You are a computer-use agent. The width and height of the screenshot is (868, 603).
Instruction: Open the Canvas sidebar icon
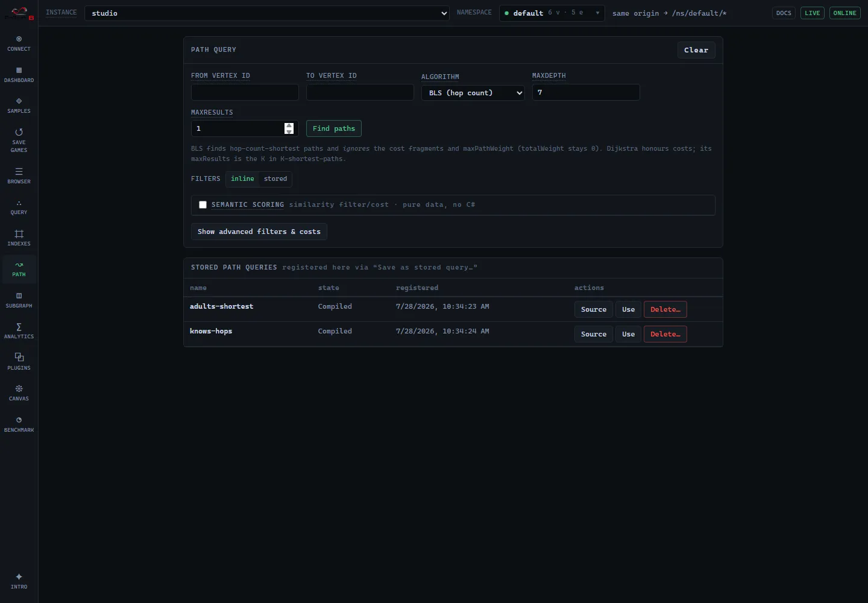(x=19, y=393)
